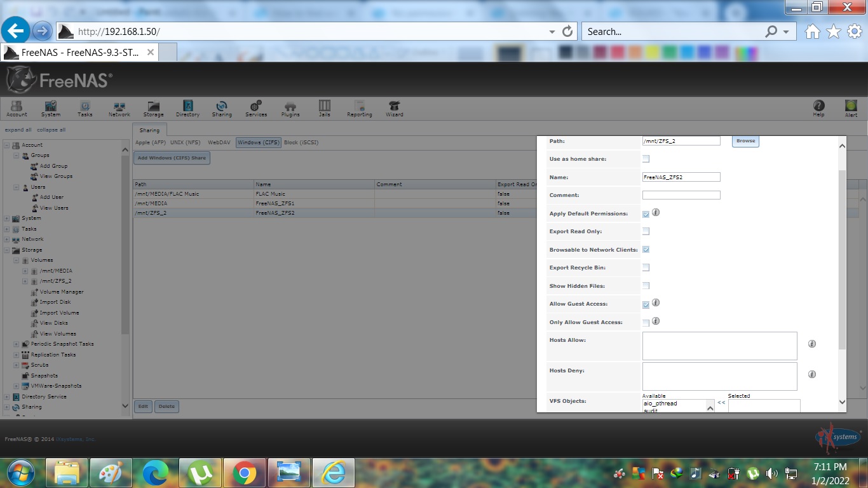Open the Tasks toolbar icon
This screenshot has width=868, height=488.
[85, 109]
